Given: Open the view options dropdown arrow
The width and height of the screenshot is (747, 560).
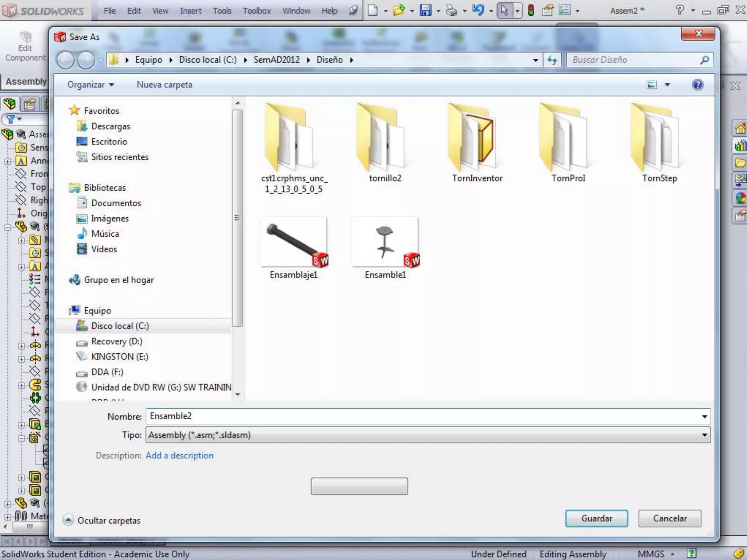Looking at the screenshot, I should 667,85.
